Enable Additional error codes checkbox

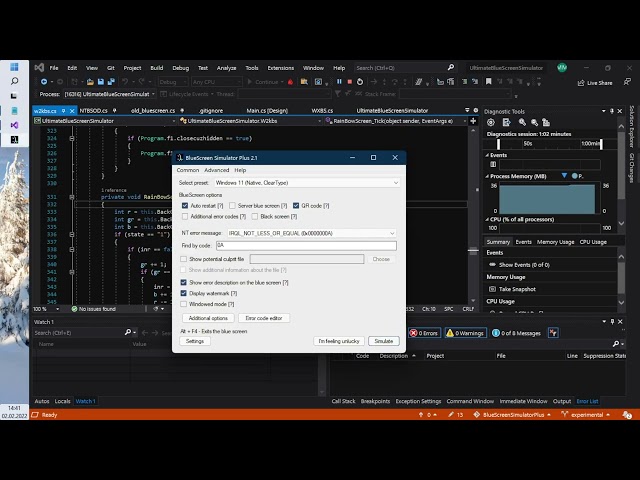(x=185, y=216)
